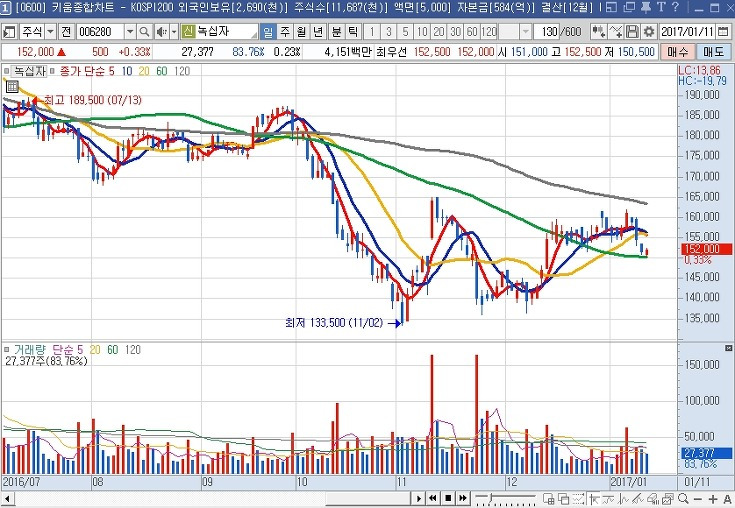Switch chart period to 분 (minute)
The height and width of the screenshot is (508, 735).
pyautogui.click(x=336, y=32)
